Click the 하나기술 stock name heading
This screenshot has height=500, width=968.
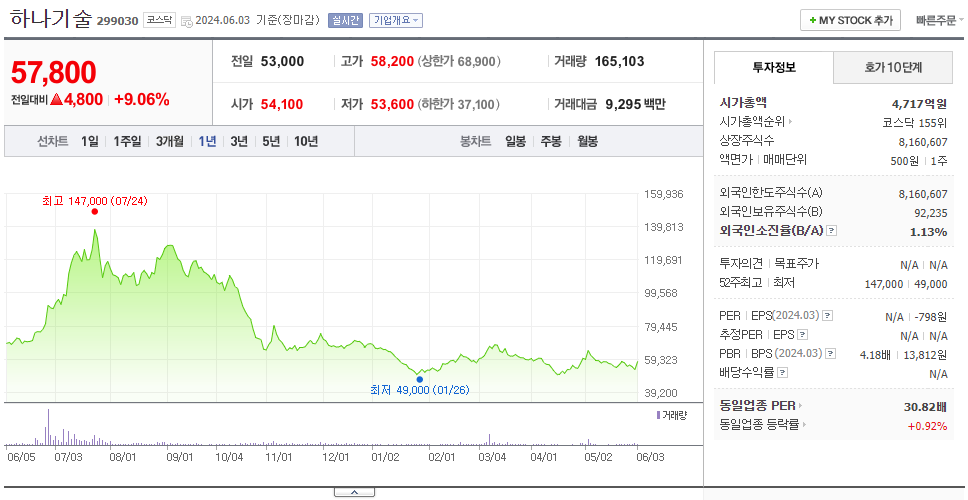pos(51,19)
